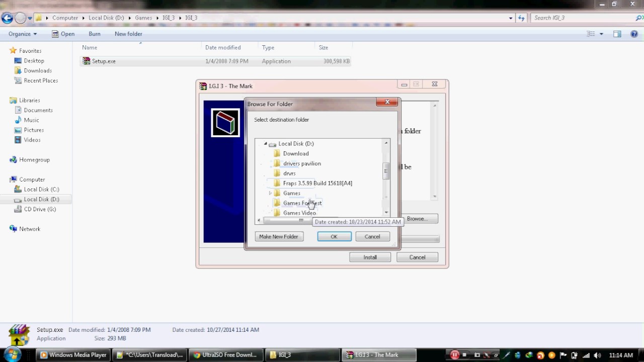
Task: Refresh the Explorer address bar
Action: coord(521,18)
